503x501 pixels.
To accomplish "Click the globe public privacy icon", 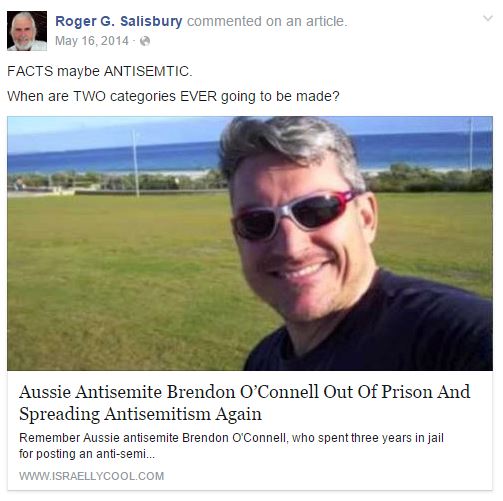I will coord(145,41).
